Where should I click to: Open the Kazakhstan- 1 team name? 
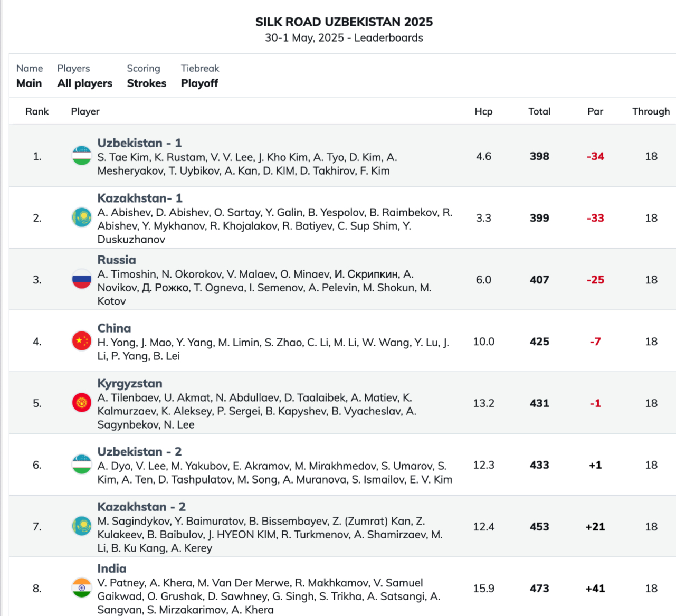click(140, 198)
